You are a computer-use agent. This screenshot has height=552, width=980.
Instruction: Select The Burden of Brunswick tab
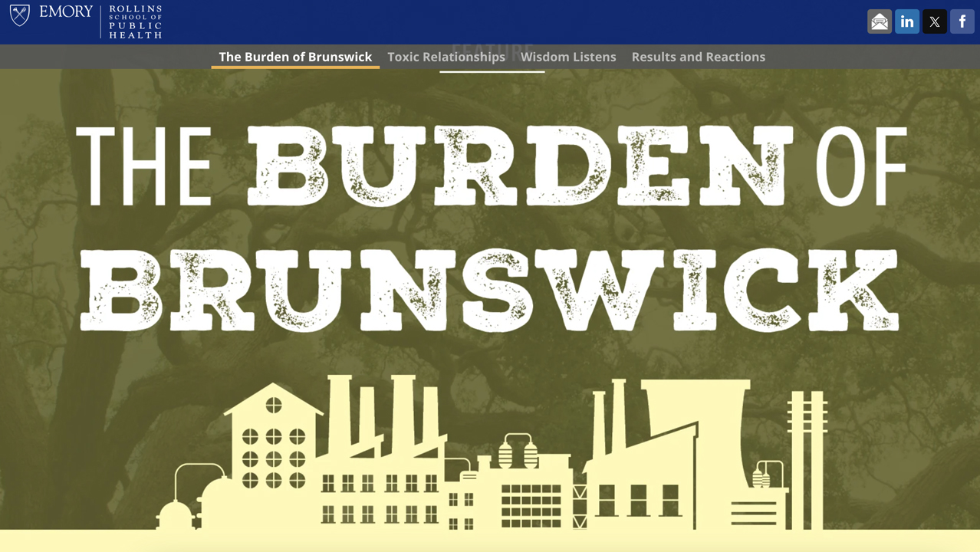(295, 57)
